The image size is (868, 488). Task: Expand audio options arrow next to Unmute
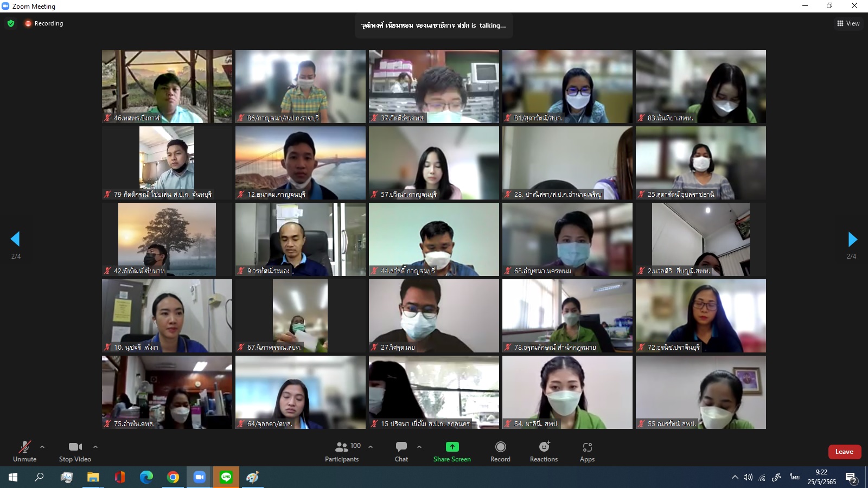pos(42,447)
